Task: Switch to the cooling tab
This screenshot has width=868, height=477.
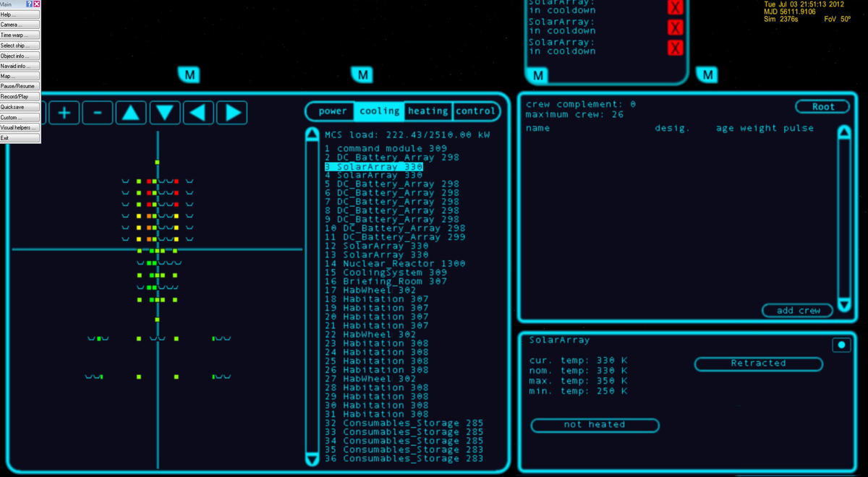Action: click(380, 111)
